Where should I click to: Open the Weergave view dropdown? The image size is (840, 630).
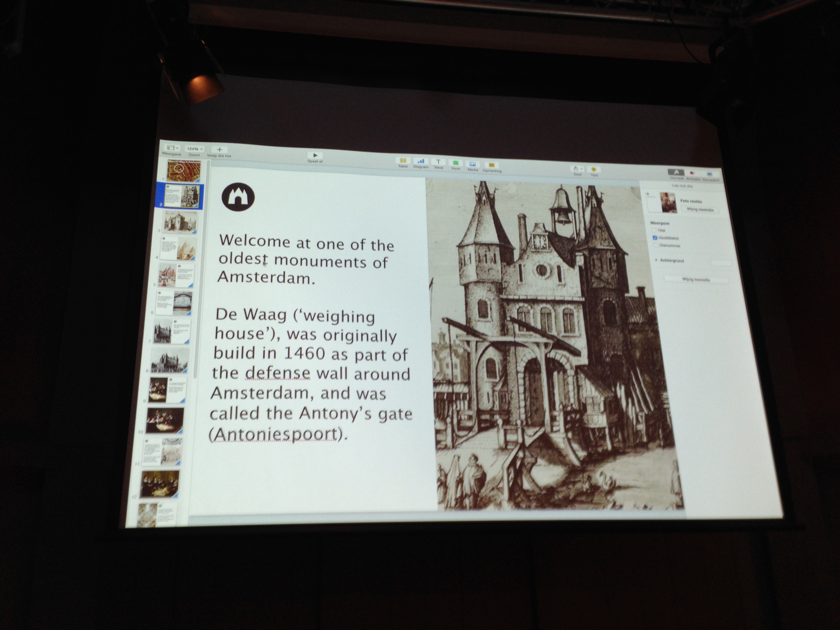coord(172,148)
